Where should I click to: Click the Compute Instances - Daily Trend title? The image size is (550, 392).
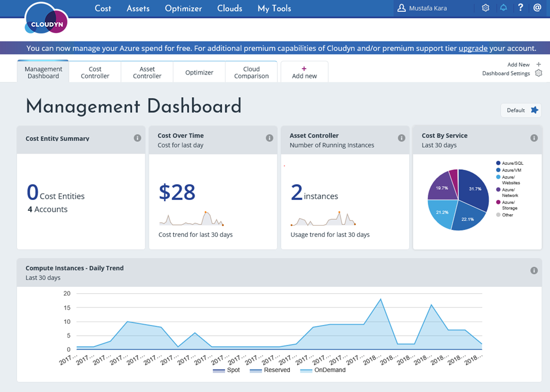(x=74, y=268)
